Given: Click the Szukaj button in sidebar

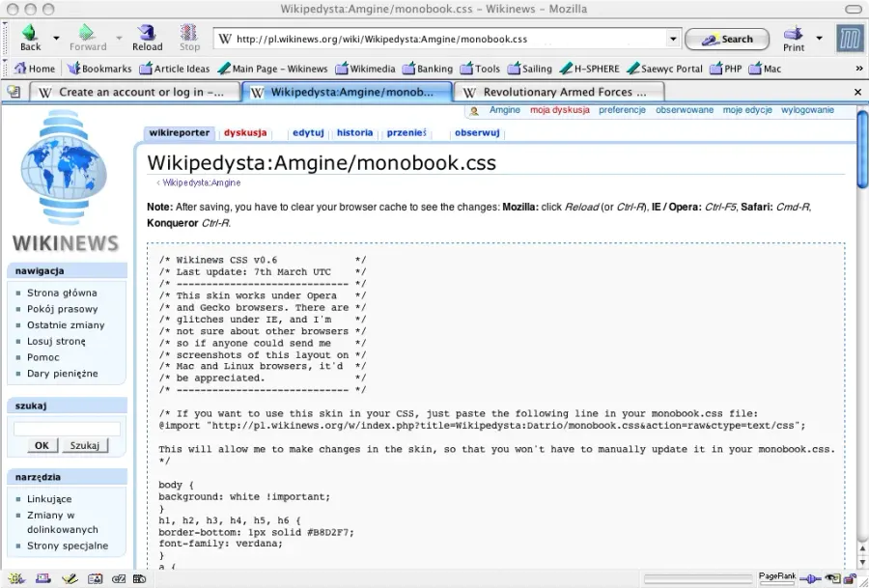Looking at the screenshot, I should click(85, 445).
